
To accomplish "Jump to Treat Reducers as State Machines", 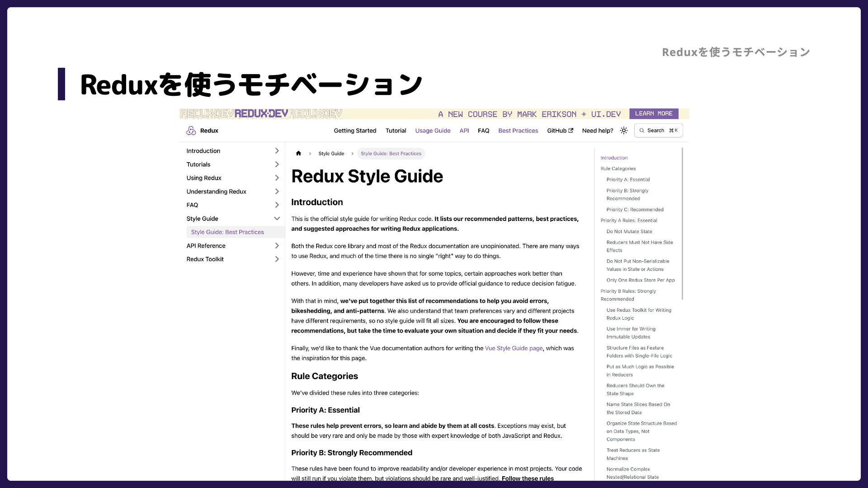I will pyautogui.click(x=633, y=454).
